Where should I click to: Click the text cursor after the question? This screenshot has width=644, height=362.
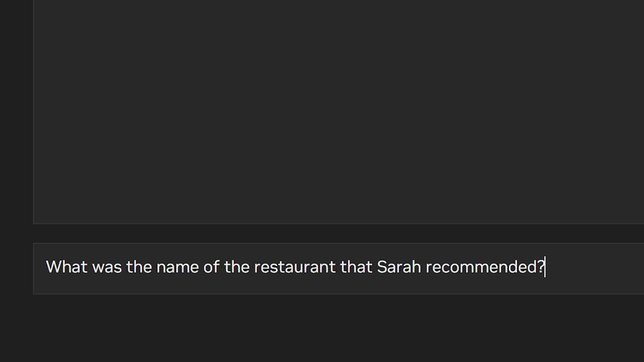coord(545,267)
